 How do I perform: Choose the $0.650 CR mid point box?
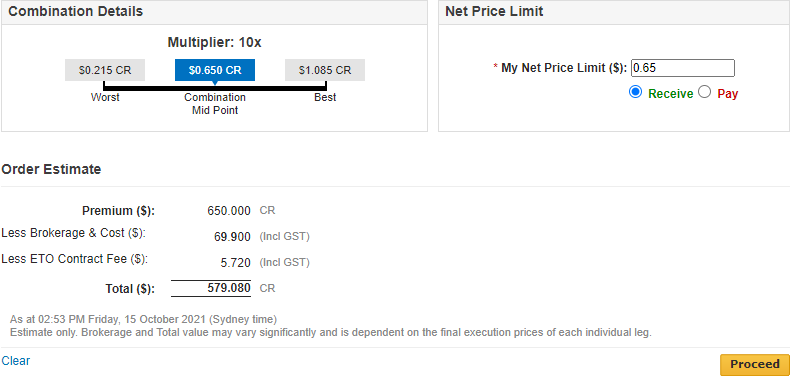(x=215, y=70)
